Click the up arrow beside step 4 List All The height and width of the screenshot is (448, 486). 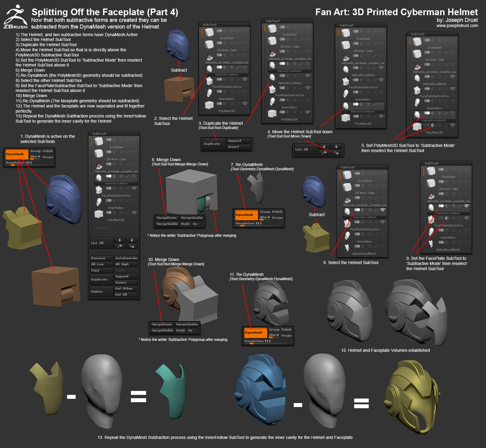click(x=324, y=147)
